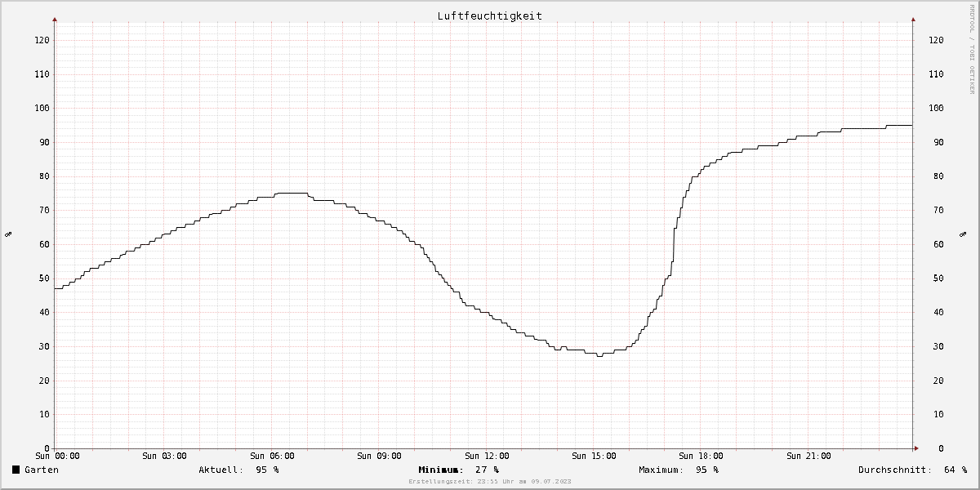Select the chart title Luftfeuchtigkeit
This screenshot has width=980, height=490.
(x=489, y=16)
